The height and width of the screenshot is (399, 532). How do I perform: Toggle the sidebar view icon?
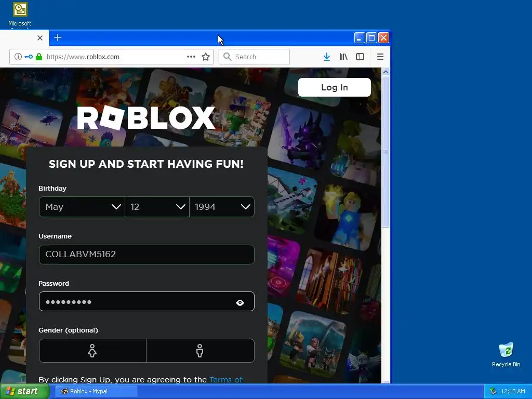click(360, 57)
